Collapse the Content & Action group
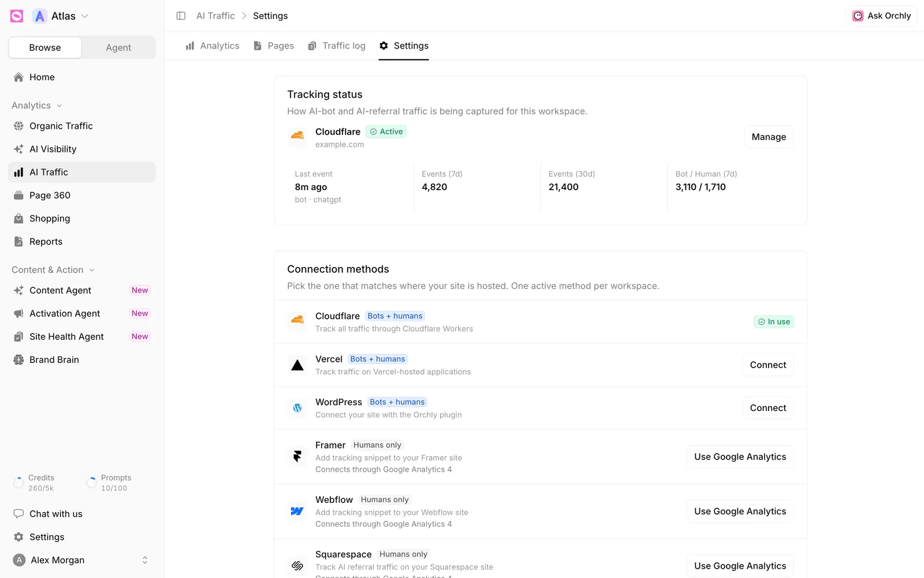The width and height of the screenshot is (924, 578). (x=53, y=270)
